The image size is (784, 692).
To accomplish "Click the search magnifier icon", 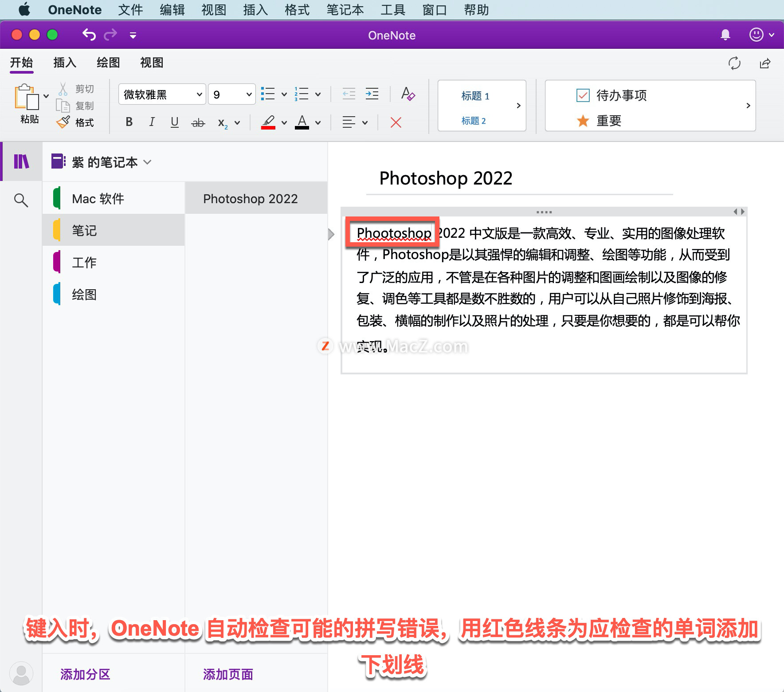I will [x=21, y=200].
